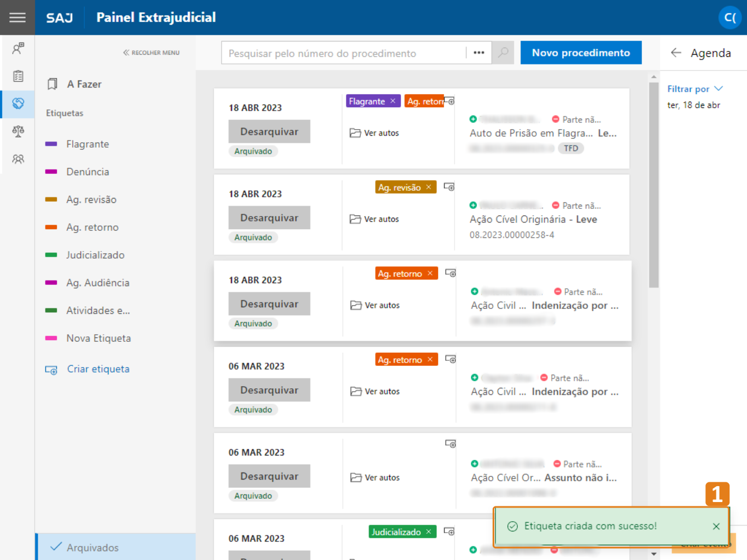
Task: Select the Arquivados section
Action: pyautogui.click(x=115, y=547)
